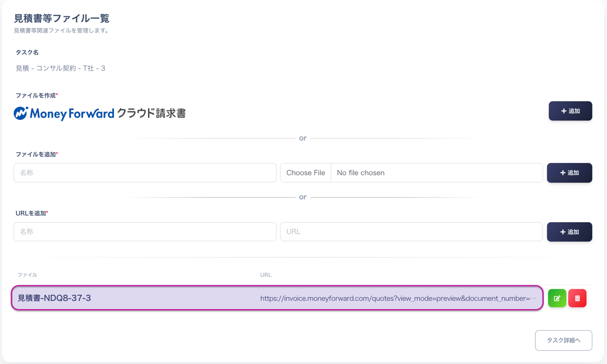Select the 見積書-NDQ8-37-3 file name
The width and height of the screenshot is (607, 364).
[x=55, y=298]
